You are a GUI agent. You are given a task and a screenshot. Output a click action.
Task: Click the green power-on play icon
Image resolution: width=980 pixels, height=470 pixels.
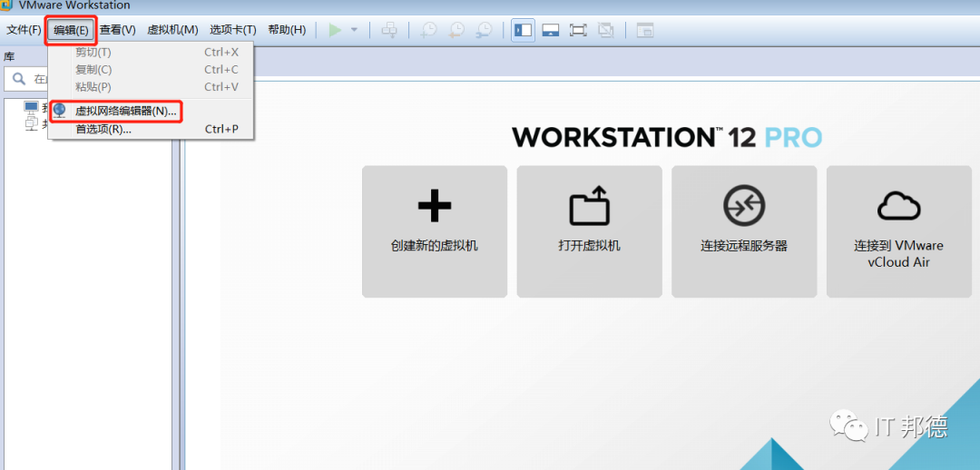point(336,30)
